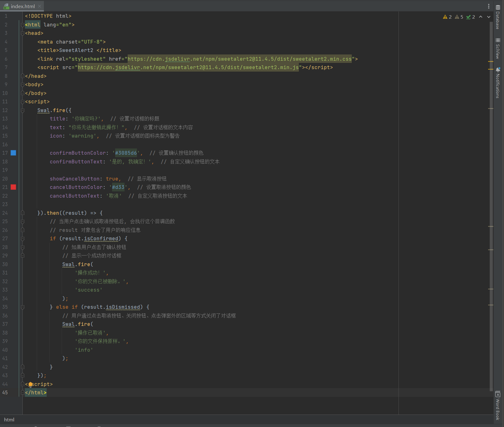Image resolution: width=504 pixels, height=427 pixels.
Task: Click the #3085d6 hex color value
Action: [x=126, y=153]
